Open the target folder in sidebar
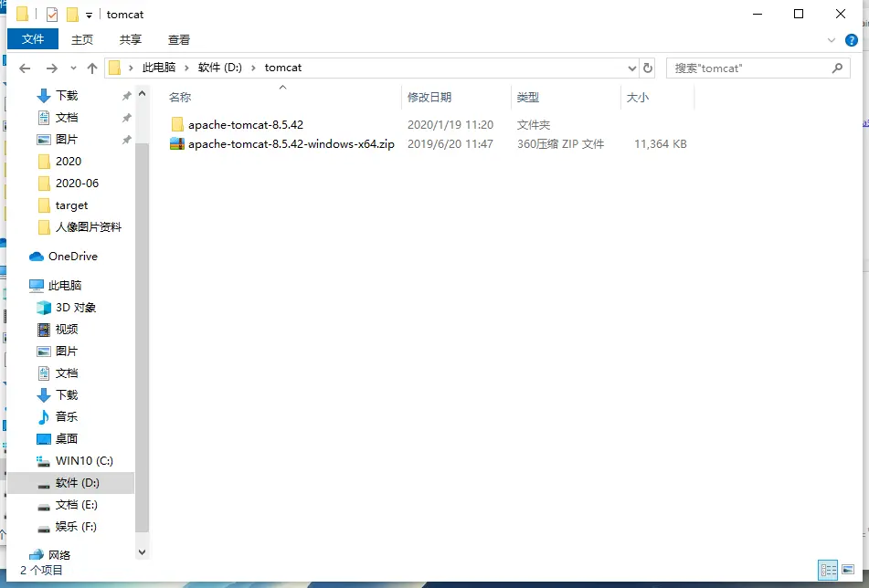The image size is (869, 588). coord(71,205)
